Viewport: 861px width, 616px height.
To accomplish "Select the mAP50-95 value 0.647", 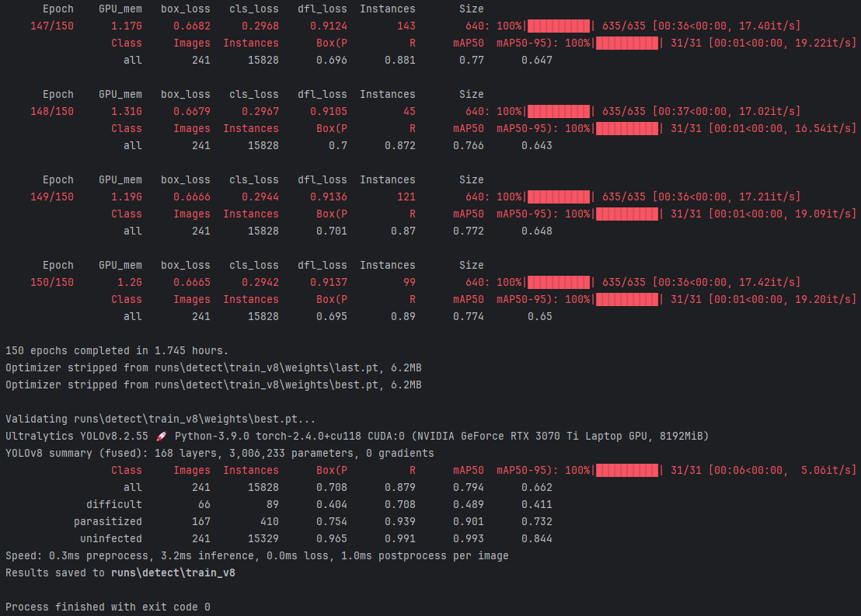I will [x=536, y=61].
